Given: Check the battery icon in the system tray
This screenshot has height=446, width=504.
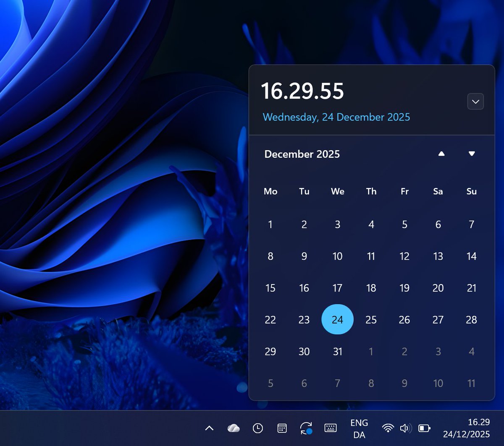Looking at the screenshot, I should pos(423,428).
